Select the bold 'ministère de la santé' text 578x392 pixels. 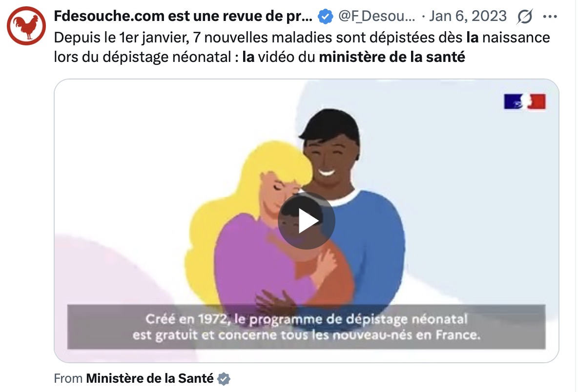392,57
